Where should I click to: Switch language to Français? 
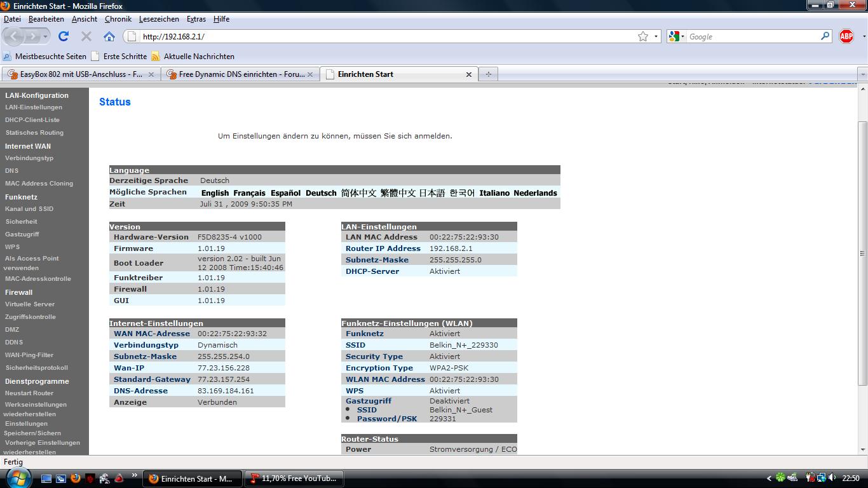[249, 193]
